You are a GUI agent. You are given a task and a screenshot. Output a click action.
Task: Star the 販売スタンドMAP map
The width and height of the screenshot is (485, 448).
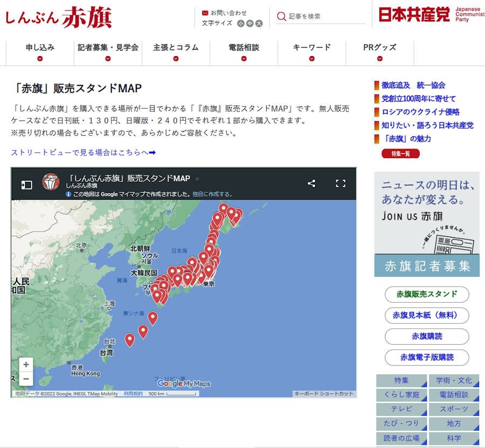click(x=197, y=179)
